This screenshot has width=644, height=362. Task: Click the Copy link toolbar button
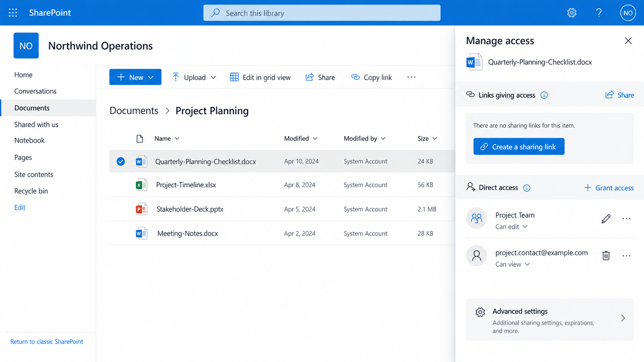coord(371,77)
